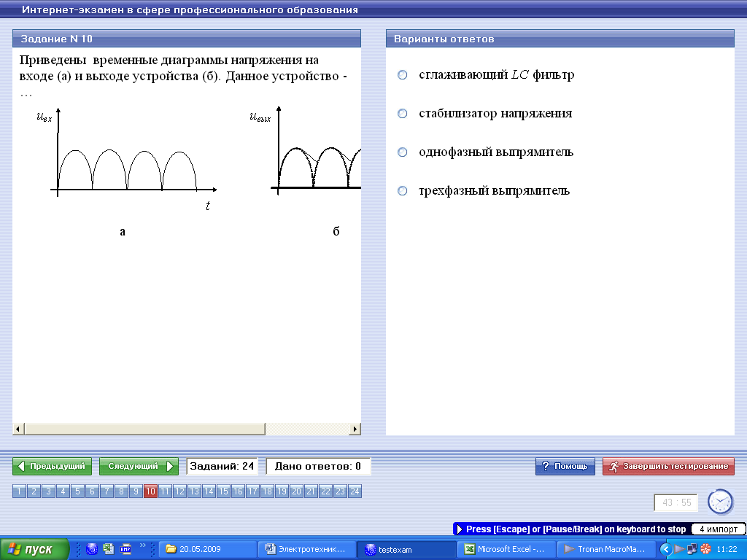Jump to question 14
The image size is (747, 560).
[209, 491]
